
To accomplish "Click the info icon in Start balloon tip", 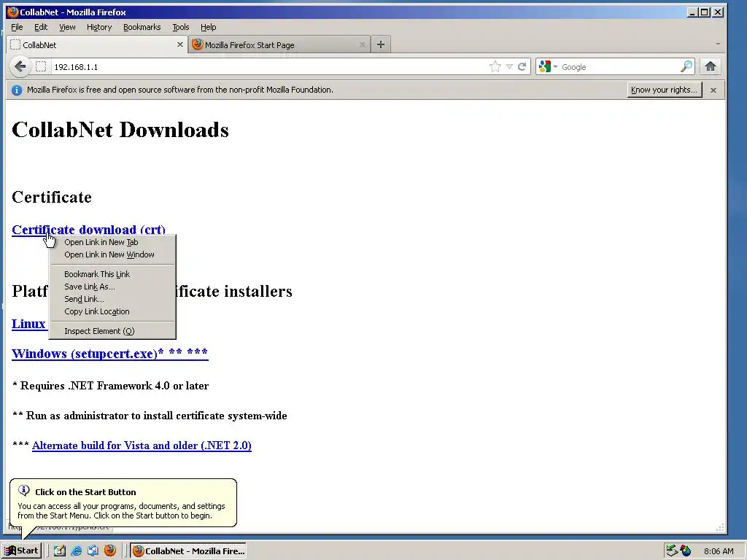I will point(24,490).
